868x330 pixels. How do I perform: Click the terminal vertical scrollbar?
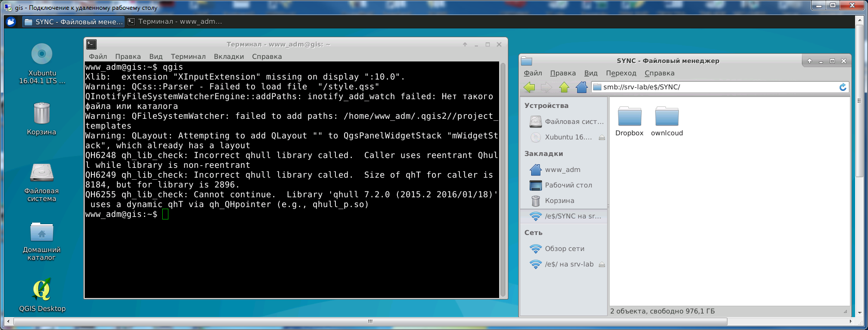503,179
